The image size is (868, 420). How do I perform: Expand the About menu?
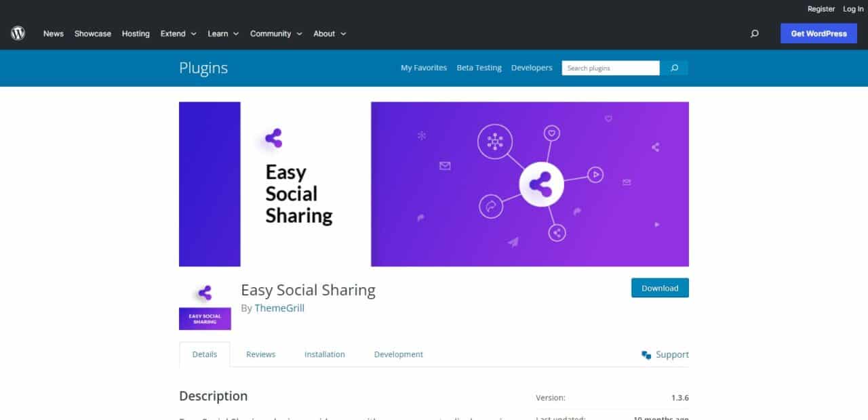click(x=330, y=33)
